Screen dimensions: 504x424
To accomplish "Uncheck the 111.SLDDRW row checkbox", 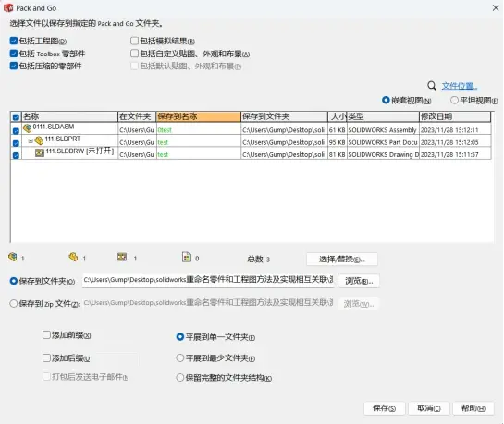I will [x=16, y=155].
